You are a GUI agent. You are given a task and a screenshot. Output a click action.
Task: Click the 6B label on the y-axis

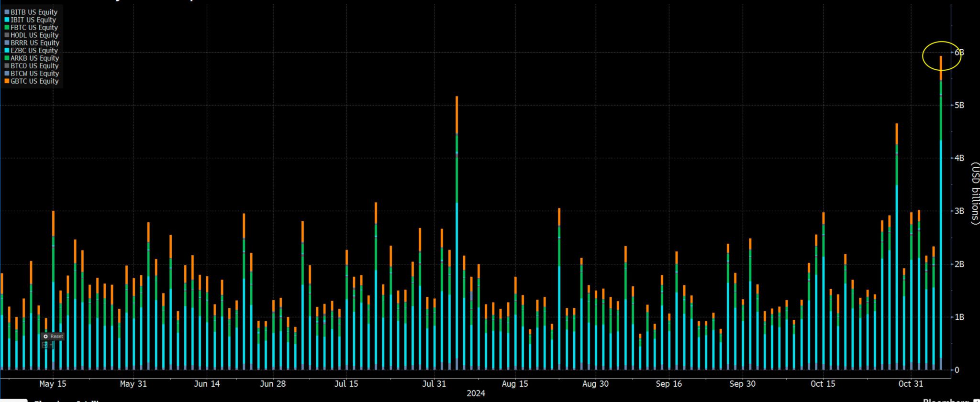coord(959,52)
